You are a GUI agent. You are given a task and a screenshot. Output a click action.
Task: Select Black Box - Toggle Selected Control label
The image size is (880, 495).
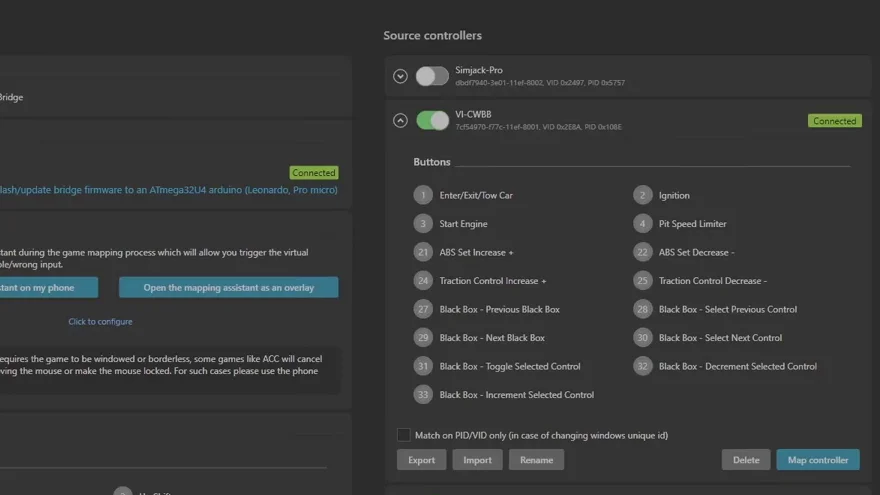tap(510, 366)
